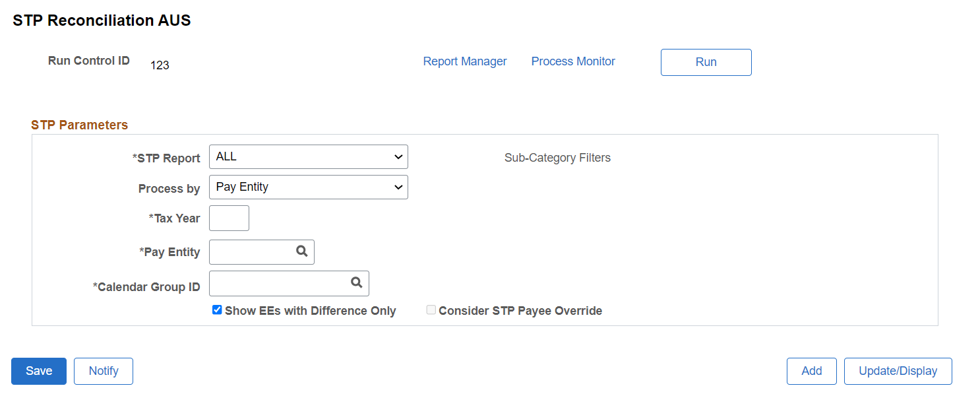Click the Run button
The width and height of the screenshot is (980, 396).
(x=706, y=62)
